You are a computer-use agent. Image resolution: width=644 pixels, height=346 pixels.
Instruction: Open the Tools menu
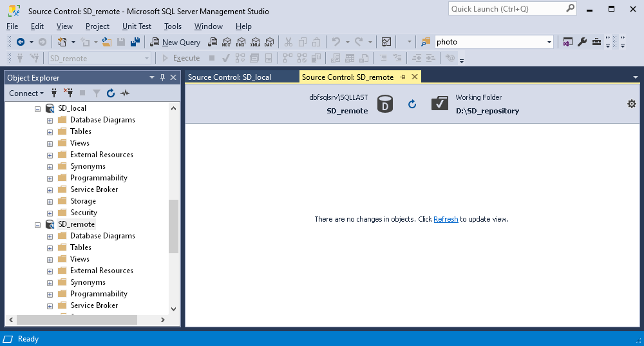point(173,26)
